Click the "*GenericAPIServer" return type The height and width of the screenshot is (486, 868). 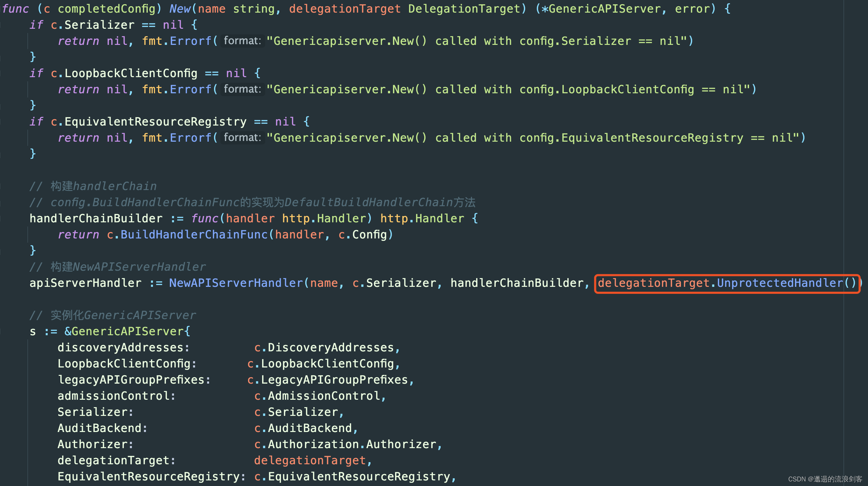[x=601, y=8]
